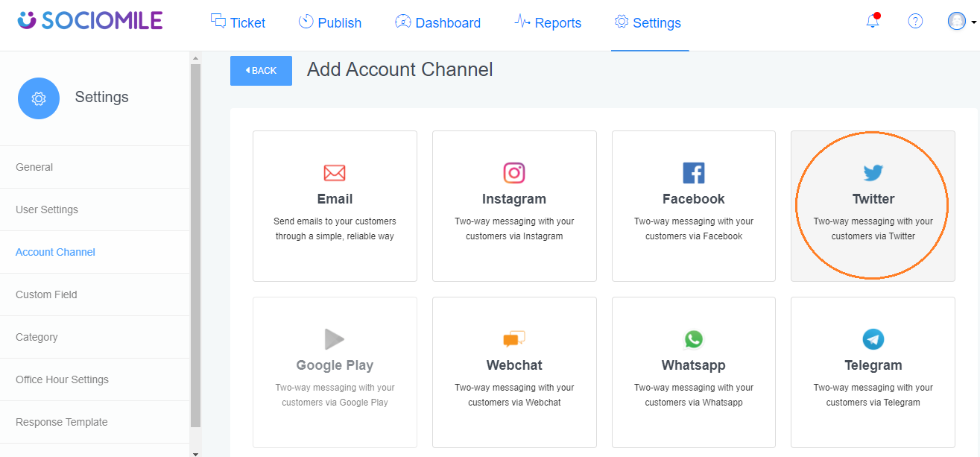This screenshot has width=980, height=457.
Task: Open the notifications bell
Action: (873, 21)
